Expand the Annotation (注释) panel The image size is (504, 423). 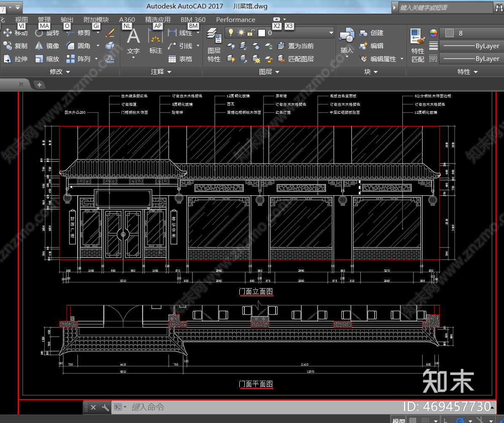(161, 72)
